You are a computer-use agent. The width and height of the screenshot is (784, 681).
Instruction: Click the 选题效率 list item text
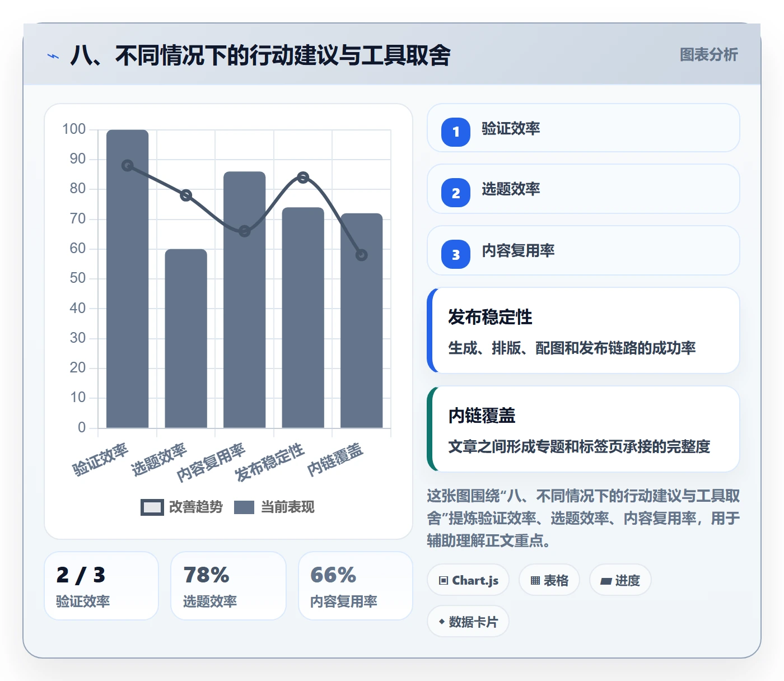coord(511,189)
